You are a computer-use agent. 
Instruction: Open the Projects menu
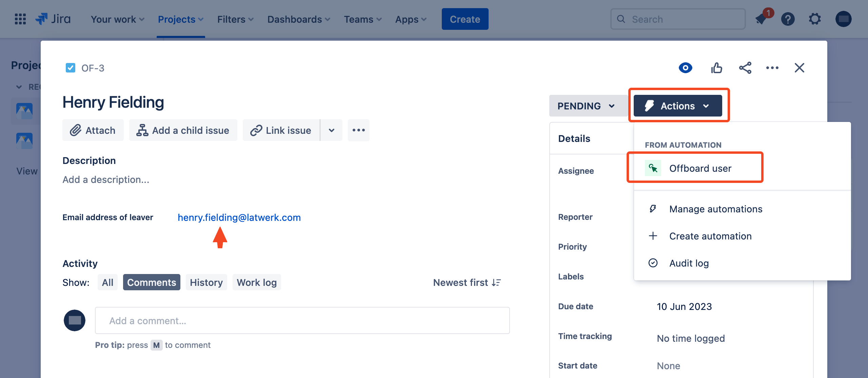(181, 19)
